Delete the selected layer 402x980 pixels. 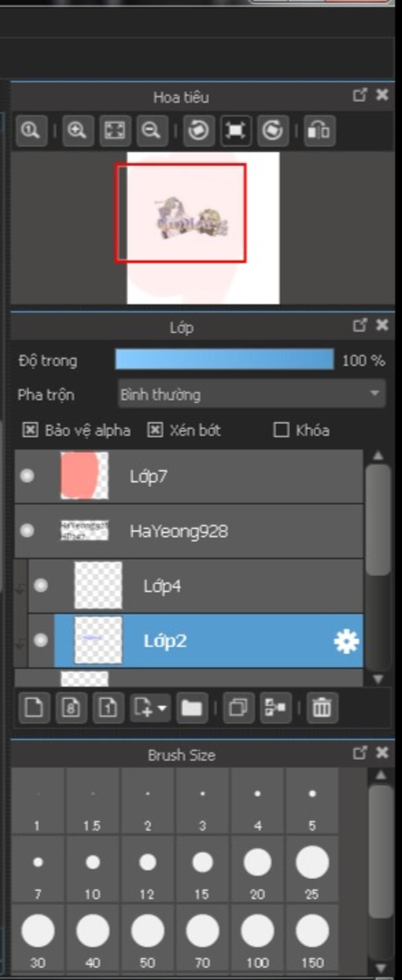pos(322,708)
